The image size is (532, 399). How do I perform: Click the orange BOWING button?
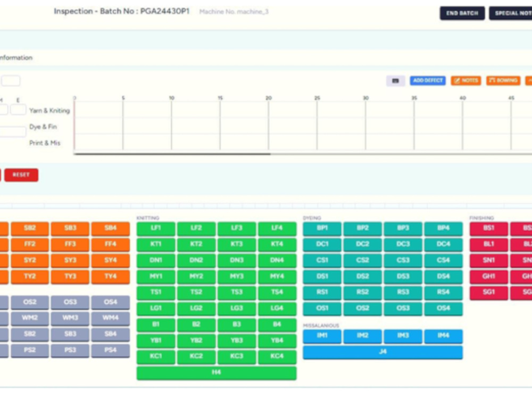pos(503,80)
